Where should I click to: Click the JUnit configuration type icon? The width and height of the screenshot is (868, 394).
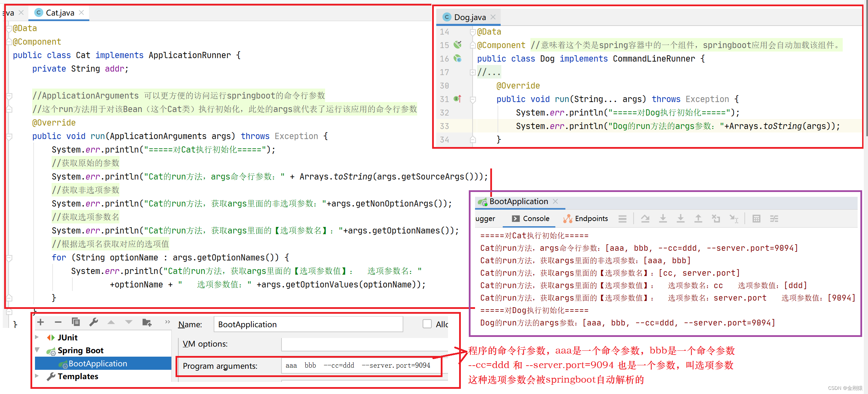[x=51, y=338]
